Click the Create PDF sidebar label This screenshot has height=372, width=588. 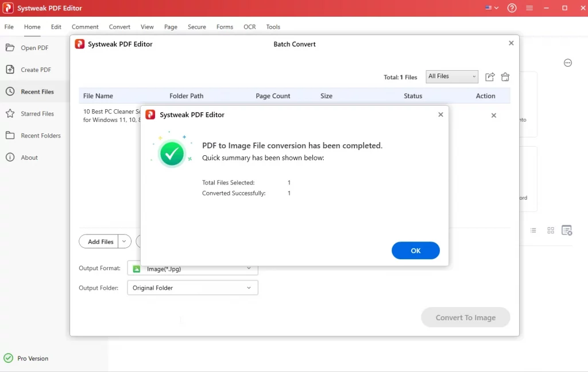pos(36,70)
